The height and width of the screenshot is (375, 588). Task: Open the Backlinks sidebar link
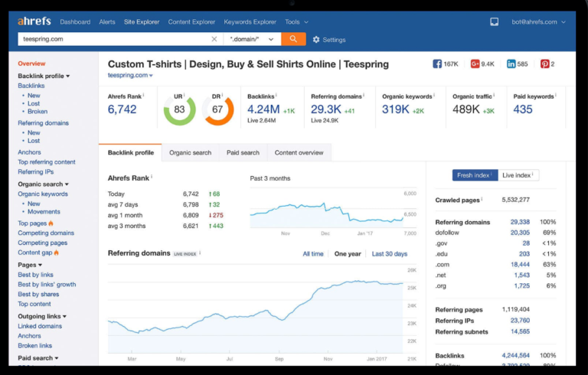pos(31,86)
